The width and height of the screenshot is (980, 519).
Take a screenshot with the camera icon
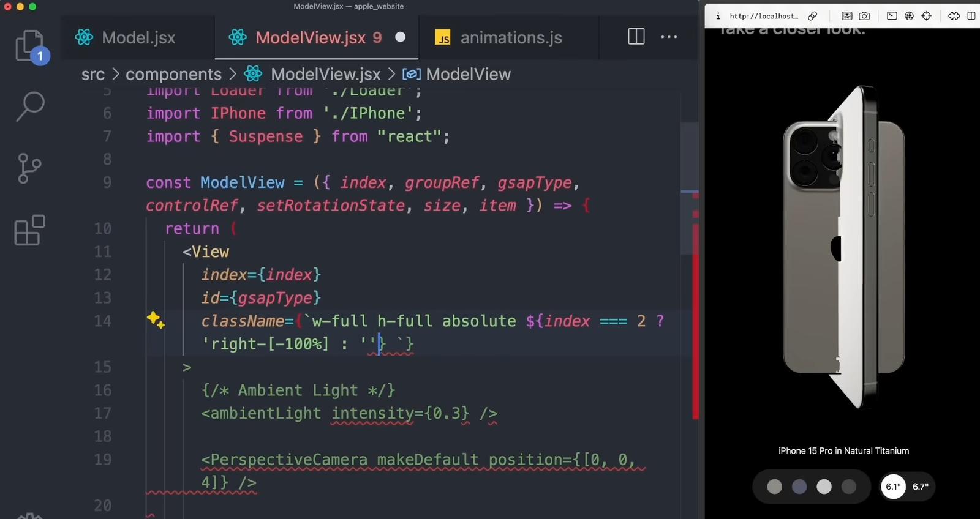864,16
